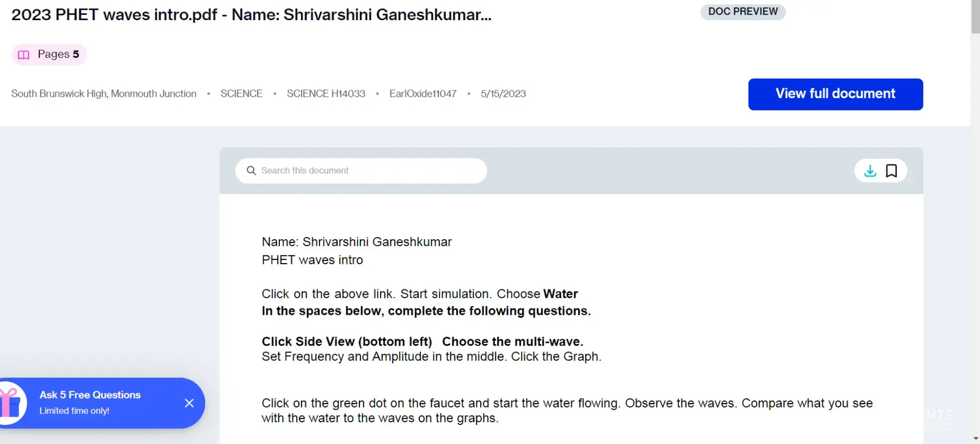
Task: Open South Brunswick High school link
Action: (x=104, y=94)
